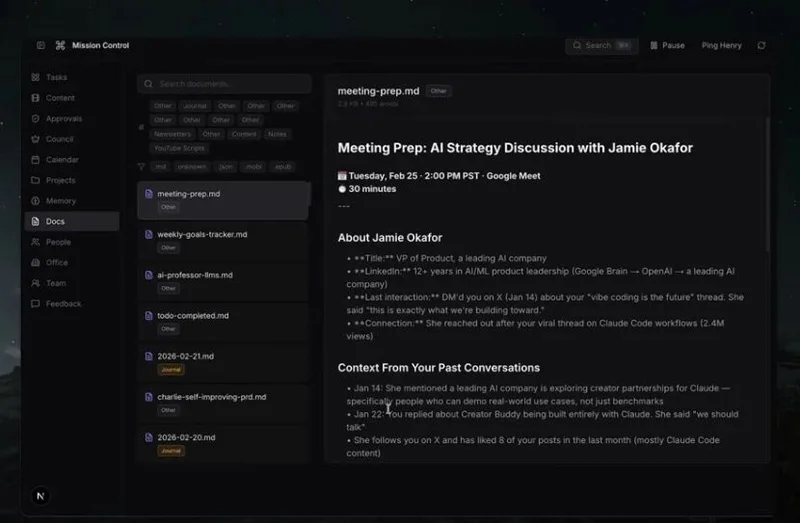
Task: Click the funnel filter icon beside file types
Action: [141, 167]
